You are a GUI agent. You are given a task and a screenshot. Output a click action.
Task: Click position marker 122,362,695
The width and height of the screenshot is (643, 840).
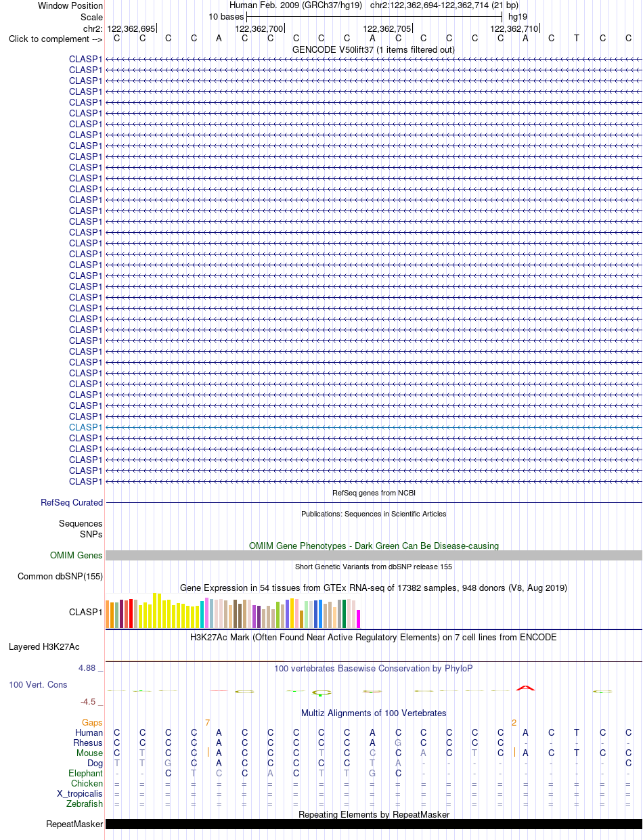tap(131, 28)
